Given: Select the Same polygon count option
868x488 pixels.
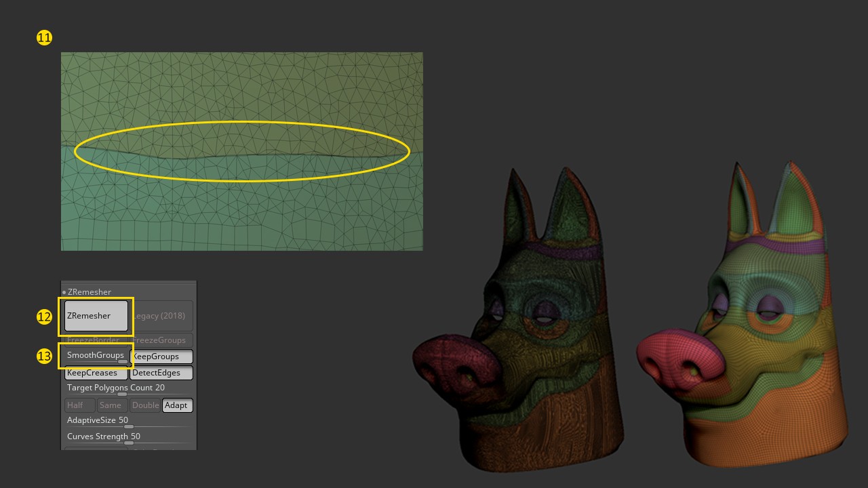Looking at the screenshot, I should (x=112, y=405).
